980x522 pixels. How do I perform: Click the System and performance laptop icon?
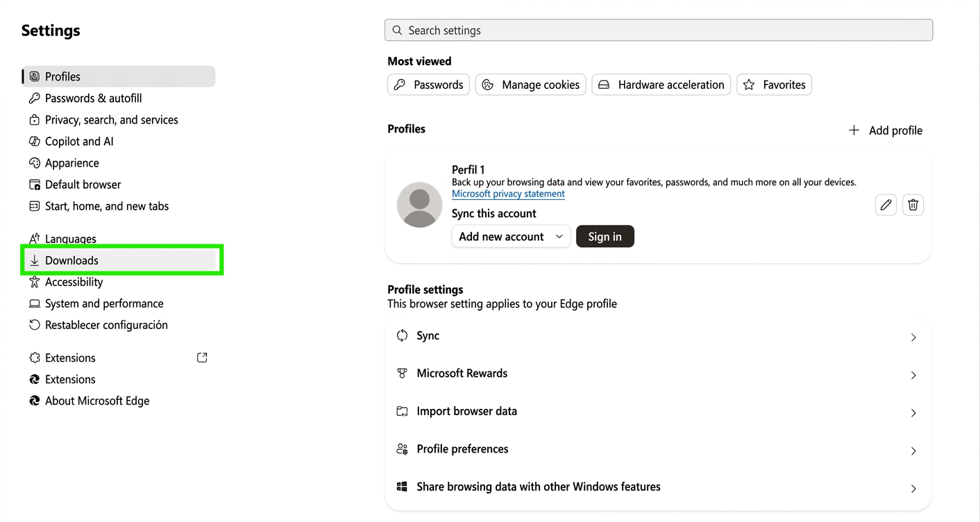point(35,303)
